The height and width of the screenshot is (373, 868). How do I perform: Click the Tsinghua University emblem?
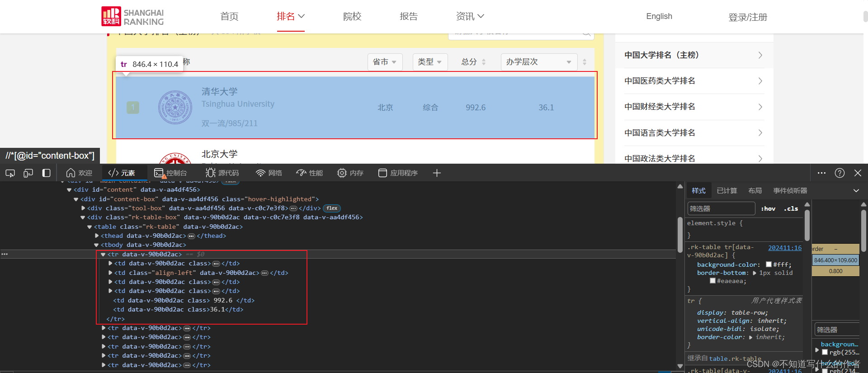175,108
